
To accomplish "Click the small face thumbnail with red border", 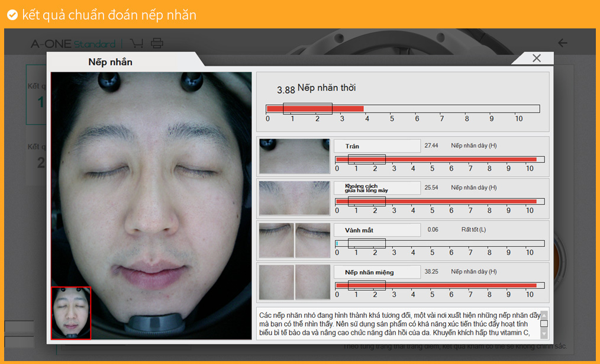I will click(71, 313).
